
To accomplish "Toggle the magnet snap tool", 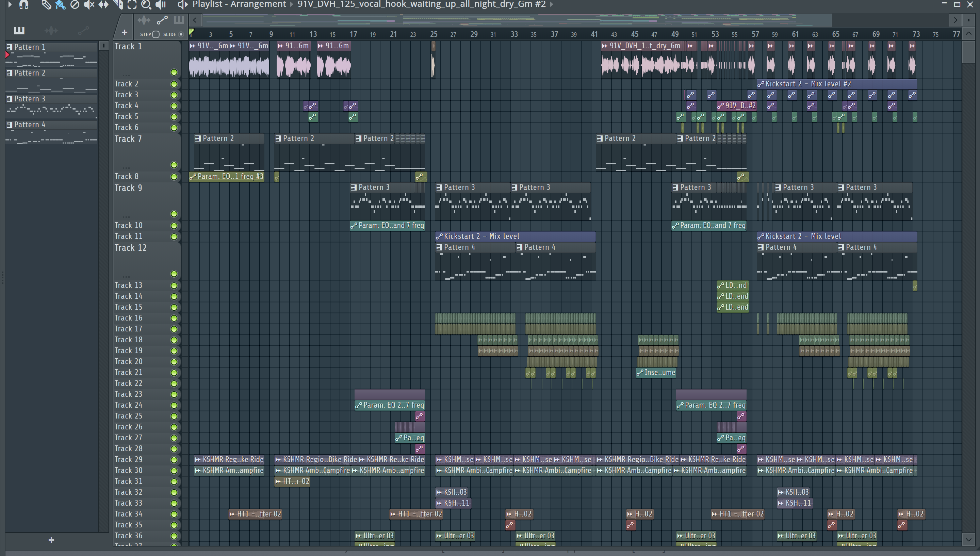I will [24, 4].
